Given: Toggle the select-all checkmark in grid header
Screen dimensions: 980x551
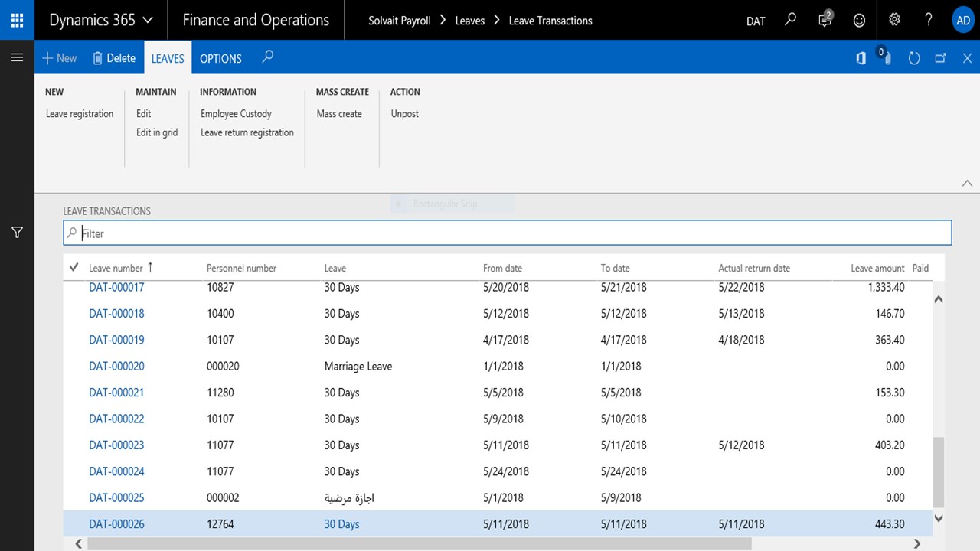Looking at the screenshot, I should click(74, 268).
